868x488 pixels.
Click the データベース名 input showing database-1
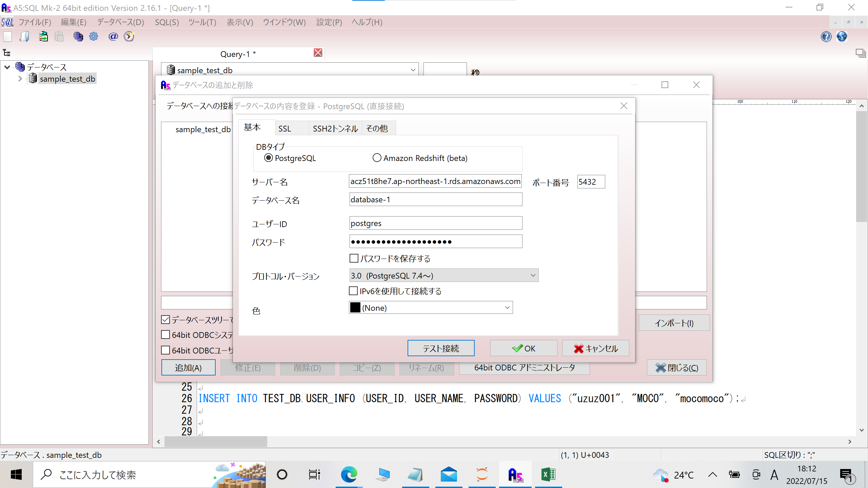(x=435, y=199)
